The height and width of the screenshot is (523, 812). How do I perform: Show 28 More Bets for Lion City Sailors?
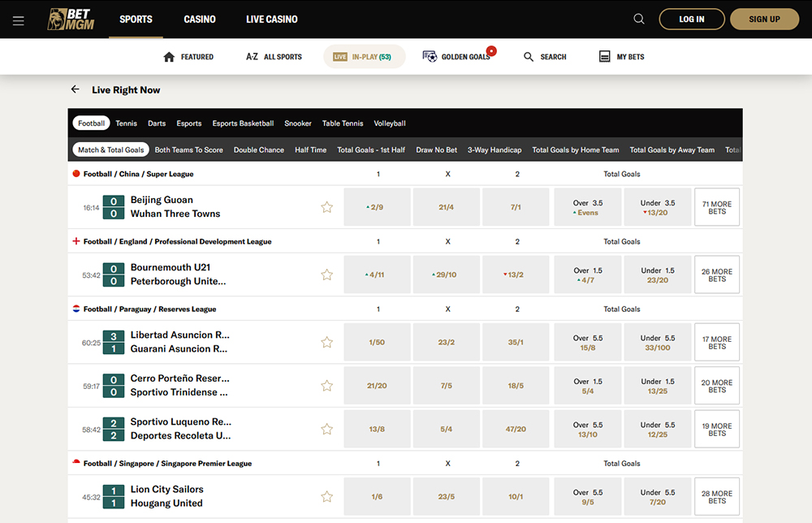coord(716,496)
